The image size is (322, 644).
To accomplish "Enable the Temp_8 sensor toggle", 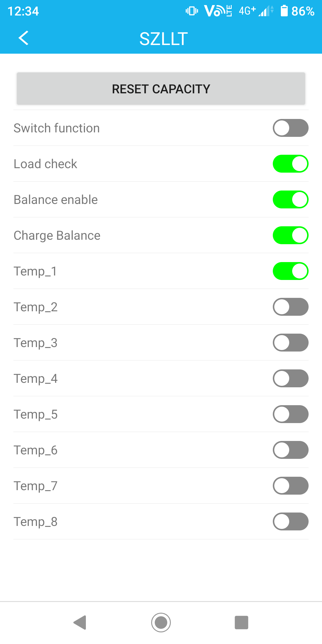I will [x=290, y=521].
